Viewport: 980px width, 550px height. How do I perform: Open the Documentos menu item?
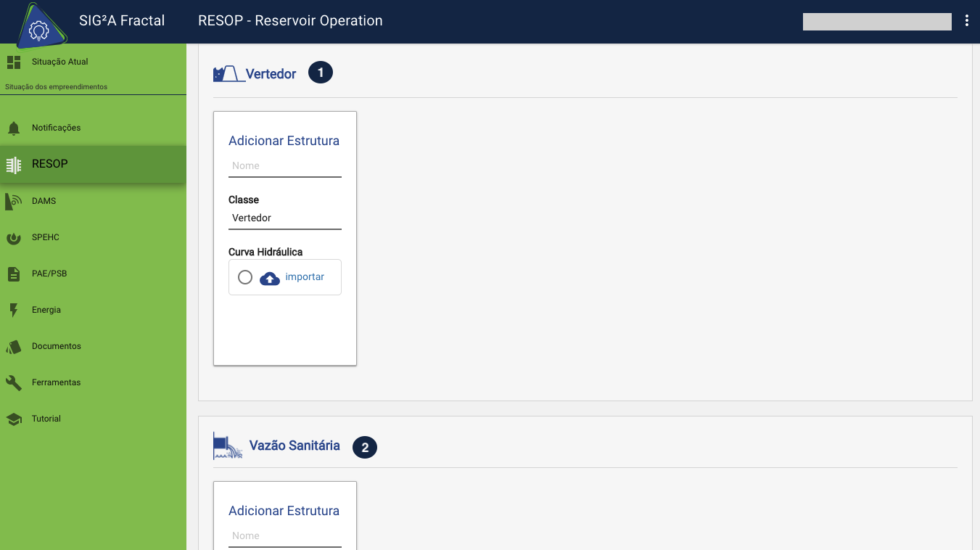[57, 347]
